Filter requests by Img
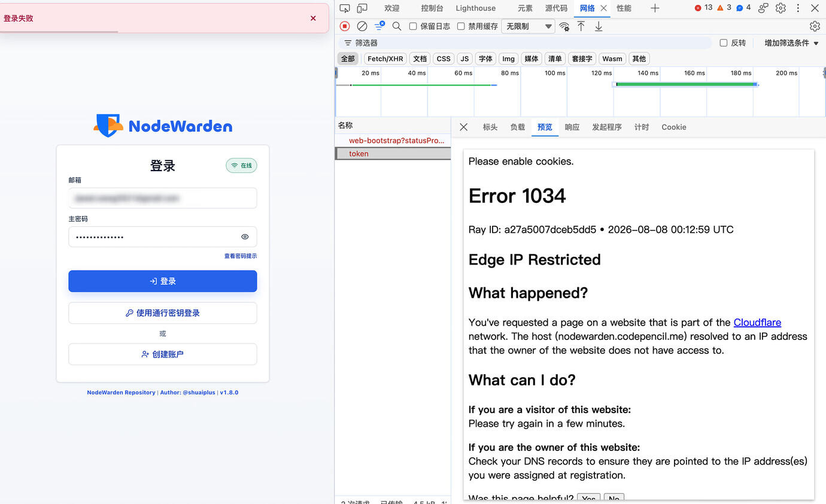The height and width of the screenshot is (504, 826). point(509,59)
